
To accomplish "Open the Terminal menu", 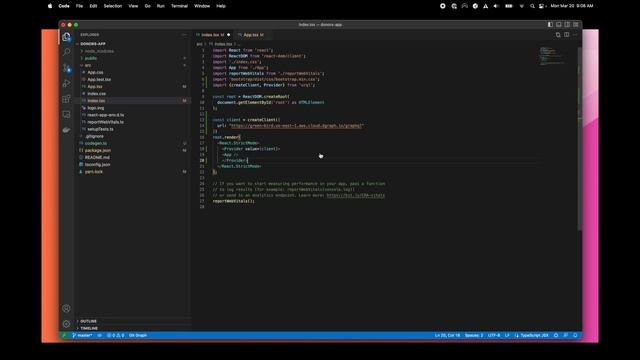I will click(179, 6).
